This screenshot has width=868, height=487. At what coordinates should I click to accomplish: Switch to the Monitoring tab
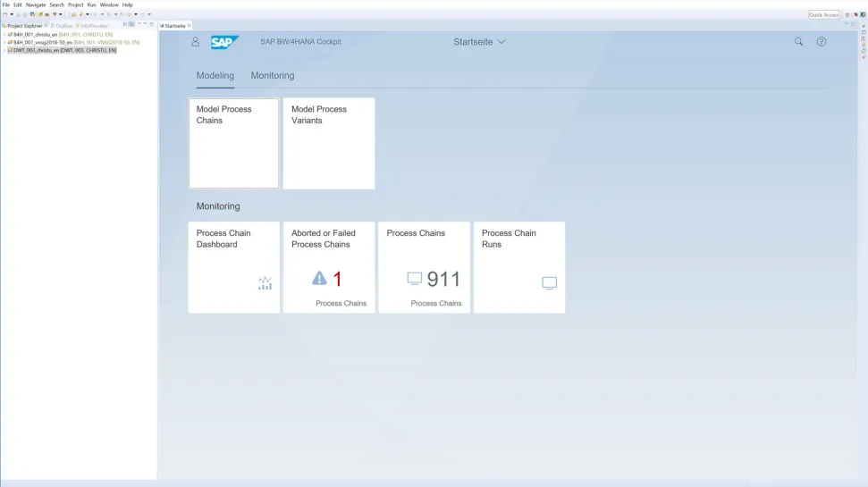point(273,76)
